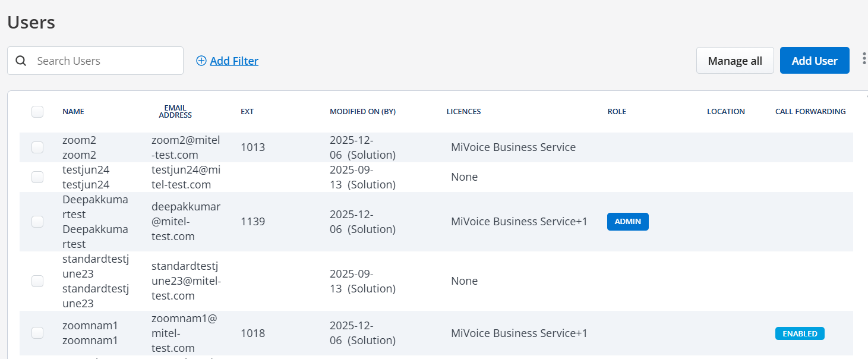Open the Add Filter link
868x359 pixels.
[234, 61]
